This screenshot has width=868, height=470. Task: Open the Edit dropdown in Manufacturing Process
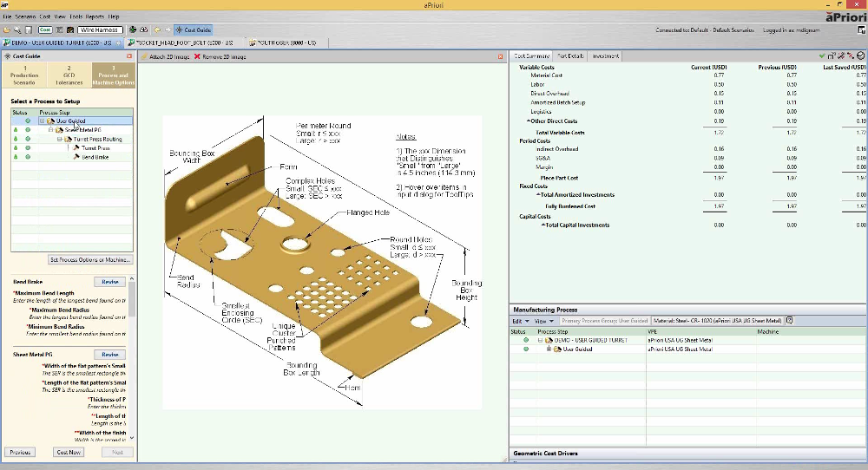point(520,321)
